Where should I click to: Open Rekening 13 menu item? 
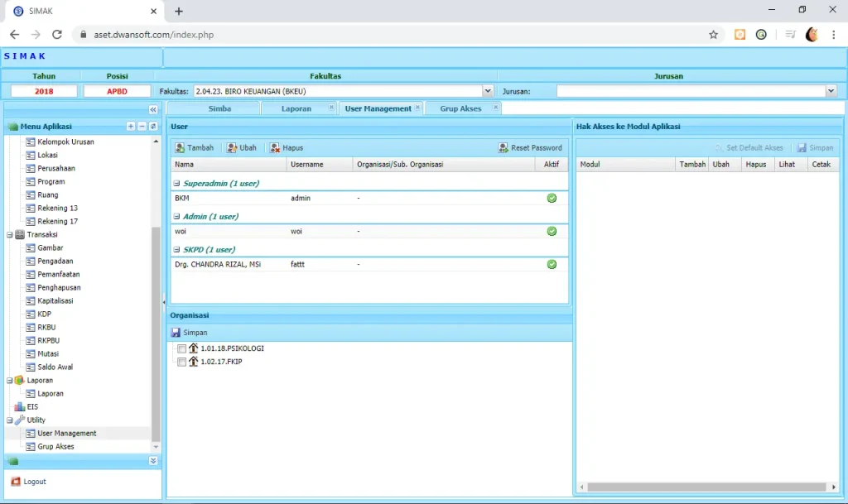click(57, 208)
